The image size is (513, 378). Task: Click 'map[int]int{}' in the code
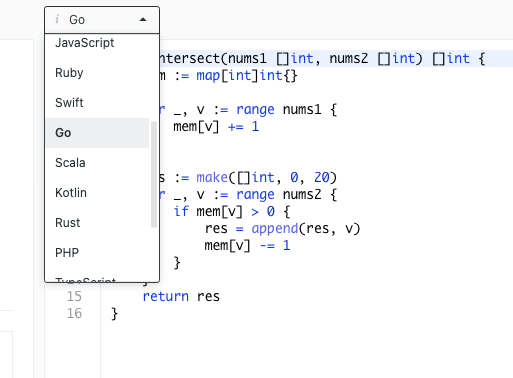click(247, 76)
